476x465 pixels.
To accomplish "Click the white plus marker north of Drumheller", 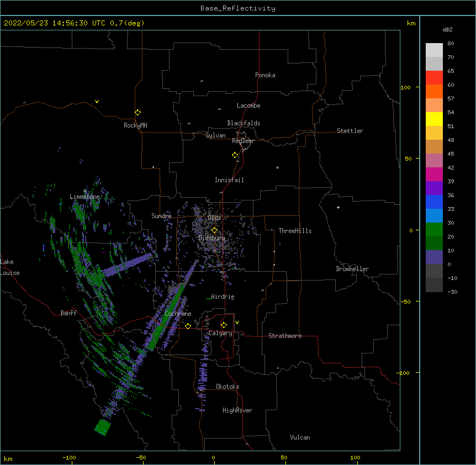I will tap(338, 207).
